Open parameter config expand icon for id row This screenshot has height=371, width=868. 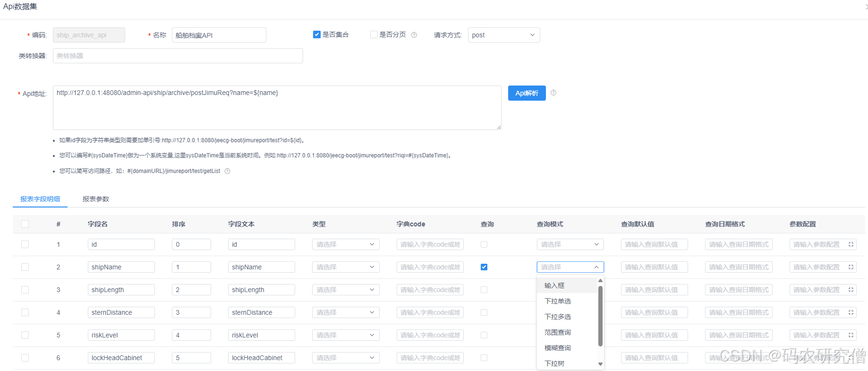[x=851, y=244]
